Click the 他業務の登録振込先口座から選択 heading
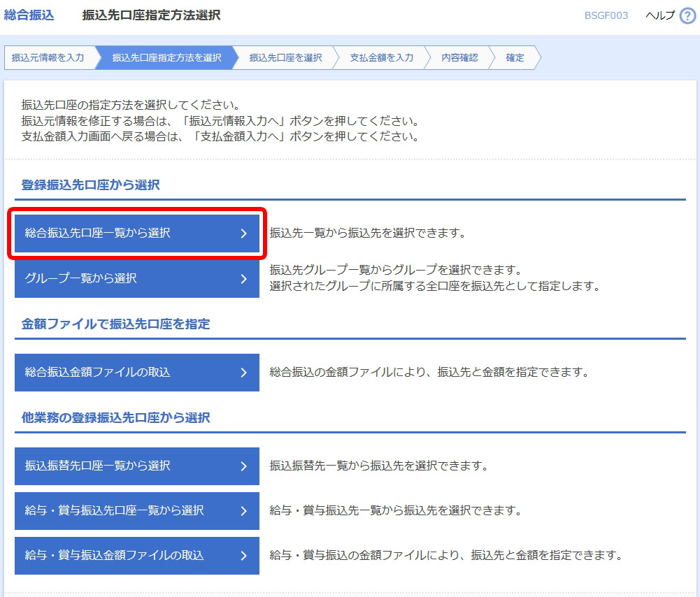This screenshot has height=597, width=700. (115, 417)
